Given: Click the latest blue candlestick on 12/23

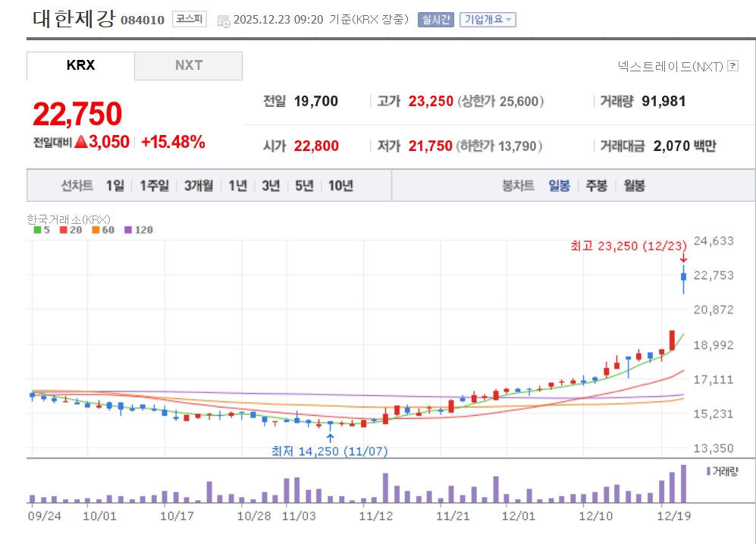Looking at the screenshot, I should (683, 278).
